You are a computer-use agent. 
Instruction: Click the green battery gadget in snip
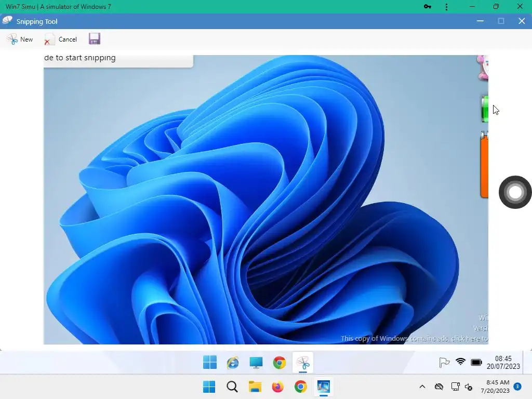click(485, 109)
